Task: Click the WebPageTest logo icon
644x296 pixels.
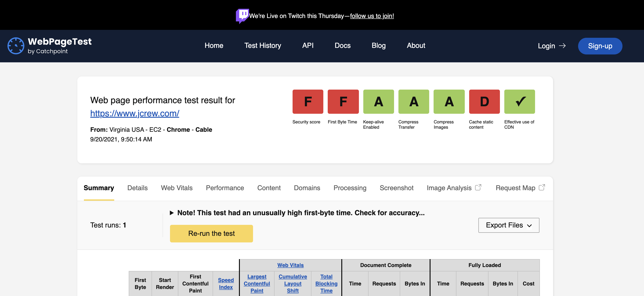Action: 16,46
